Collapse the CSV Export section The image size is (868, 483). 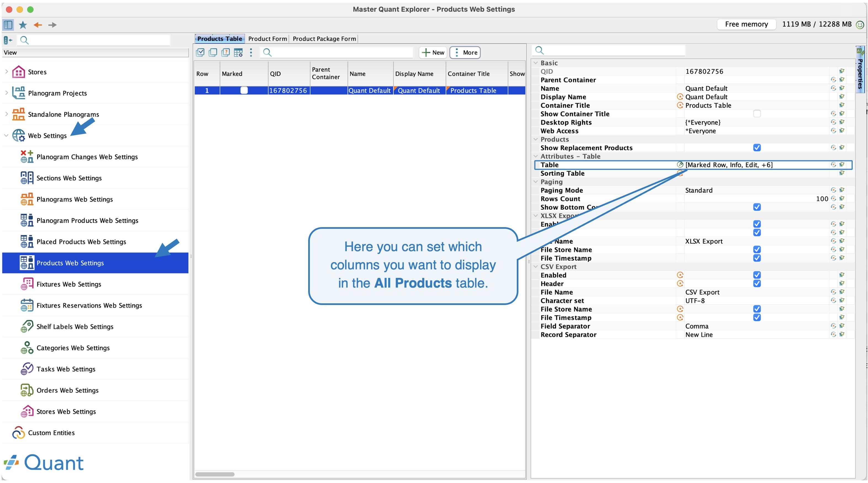pyautogui.click(x=536, y=267)
